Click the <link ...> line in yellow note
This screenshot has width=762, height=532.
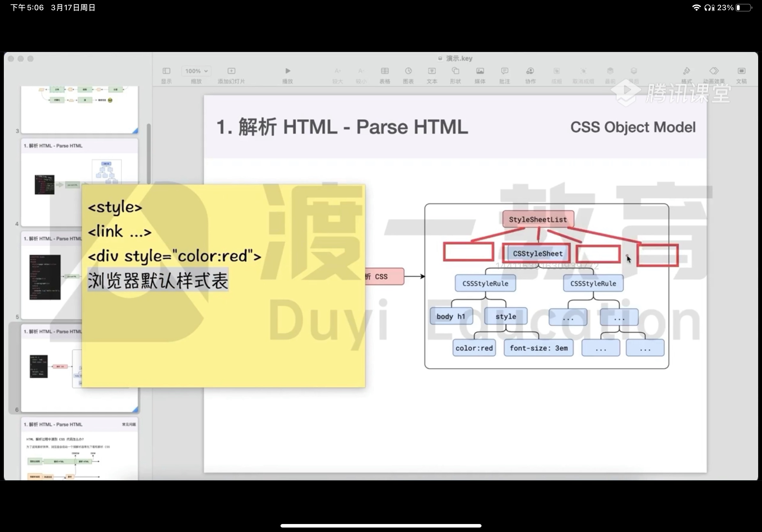point(119,231)
